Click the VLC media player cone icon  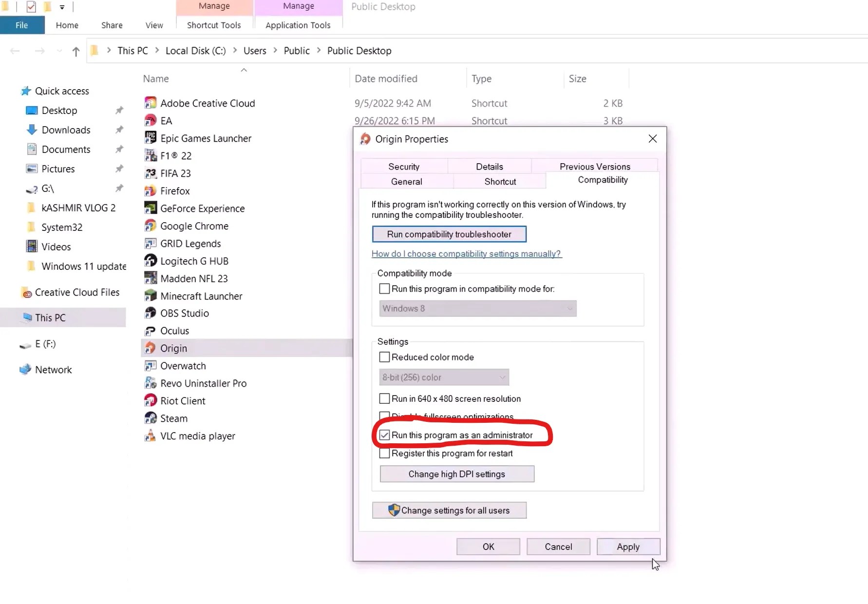pyautogui.click(x=151, y=435)
